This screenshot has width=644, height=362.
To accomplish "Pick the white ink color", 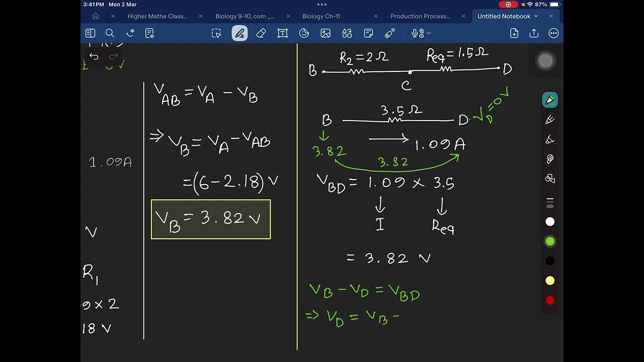I will click(550, 222).
